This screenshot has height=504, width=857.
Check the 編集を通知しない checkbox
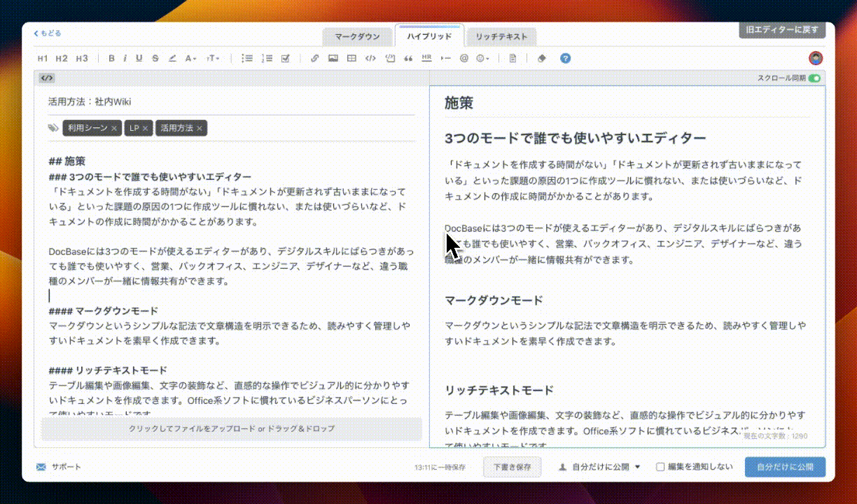[659, 467]
